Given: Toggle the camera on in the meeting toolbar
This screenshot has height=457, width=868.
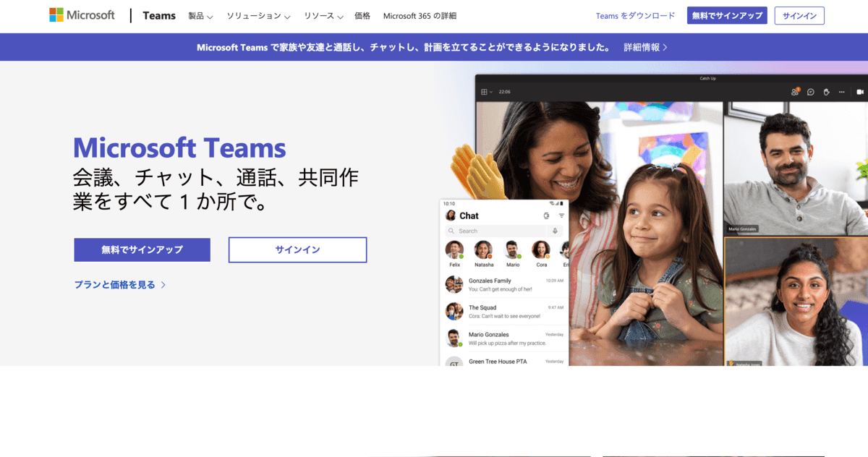Looking at the screenshot, I should tap(859, 92).
